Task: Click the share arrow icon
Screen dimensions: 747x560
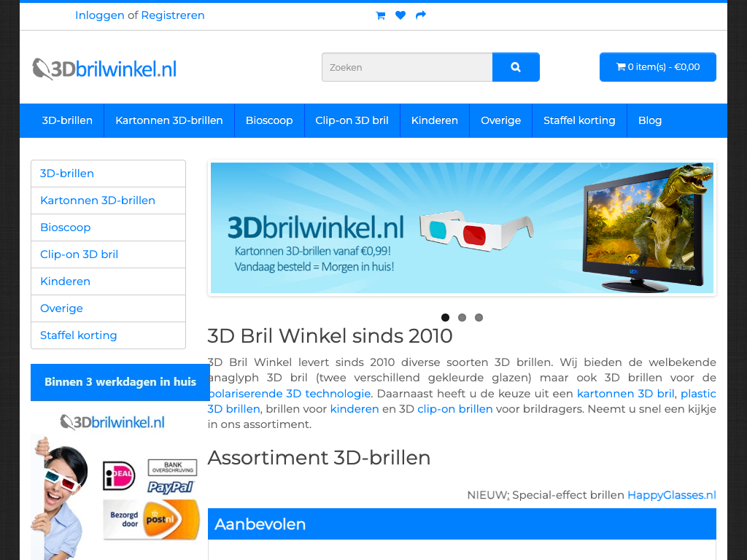Action: coord(421,15)
